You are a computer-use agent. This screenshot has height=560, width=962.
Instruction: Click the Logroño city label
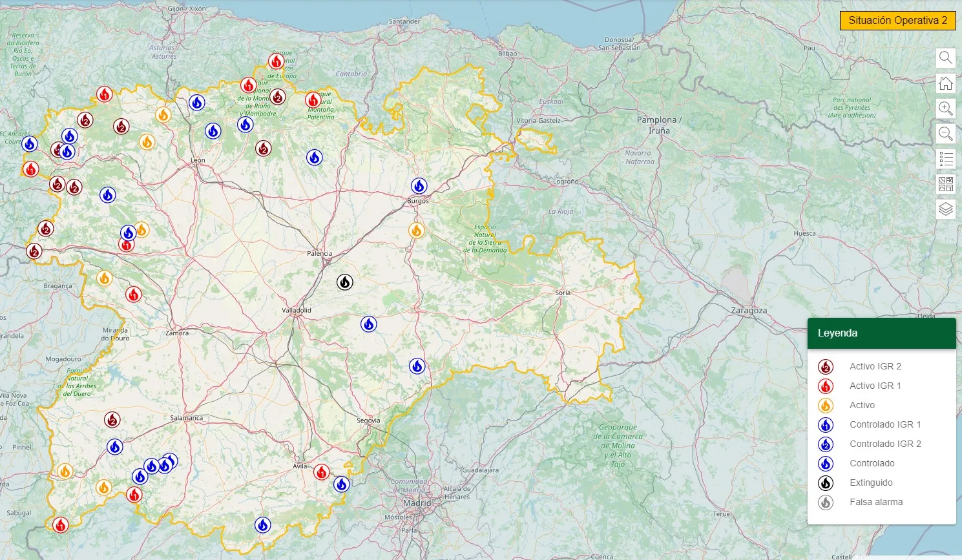pyautogui.click(x=566, y=181)
